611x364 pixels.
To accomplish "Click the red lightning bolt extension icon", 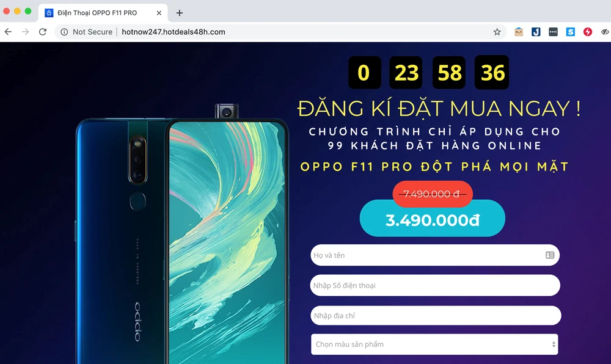I will click(588, 32).
